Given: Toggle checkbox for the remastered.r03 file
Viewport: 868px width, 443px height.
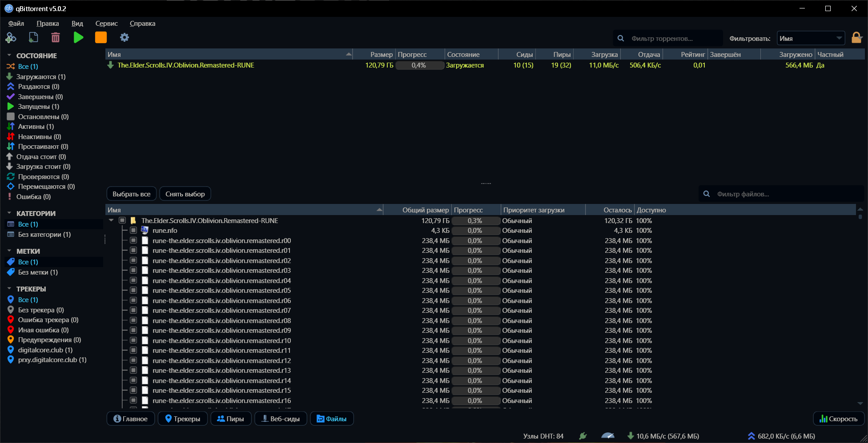Looking at the screenshot, I should click(x=133, y=270).
